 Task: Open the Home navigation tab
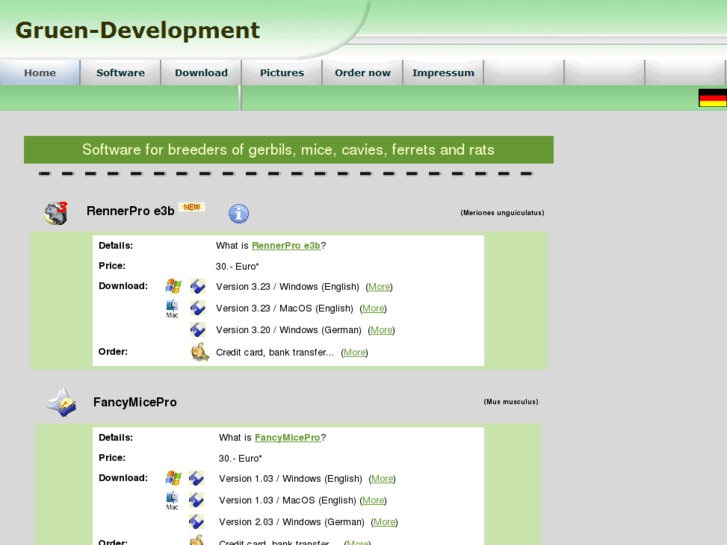(40, 72)
